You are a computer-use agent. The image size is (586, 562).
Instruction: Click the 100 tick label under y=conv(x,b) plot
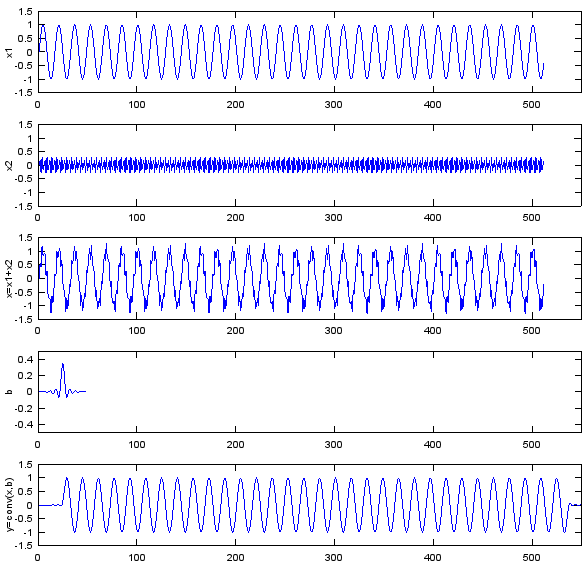click(x=136, y=558)
